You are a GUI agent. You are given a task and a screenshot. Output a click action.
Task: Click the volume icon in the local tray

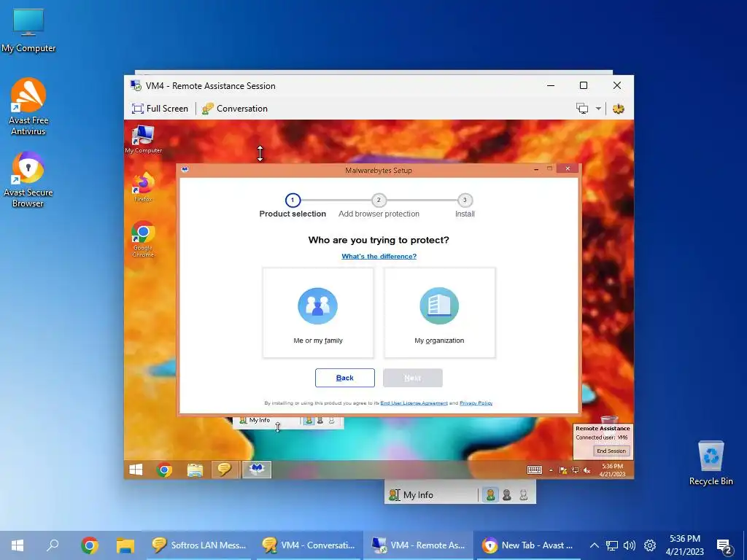click(630, 545)
